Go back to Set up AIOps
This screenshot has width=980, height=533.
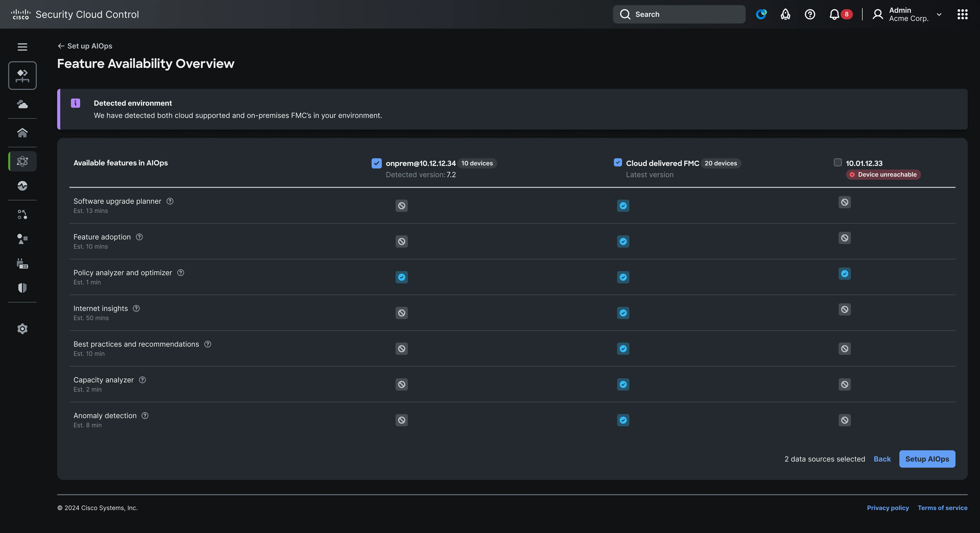85,46
